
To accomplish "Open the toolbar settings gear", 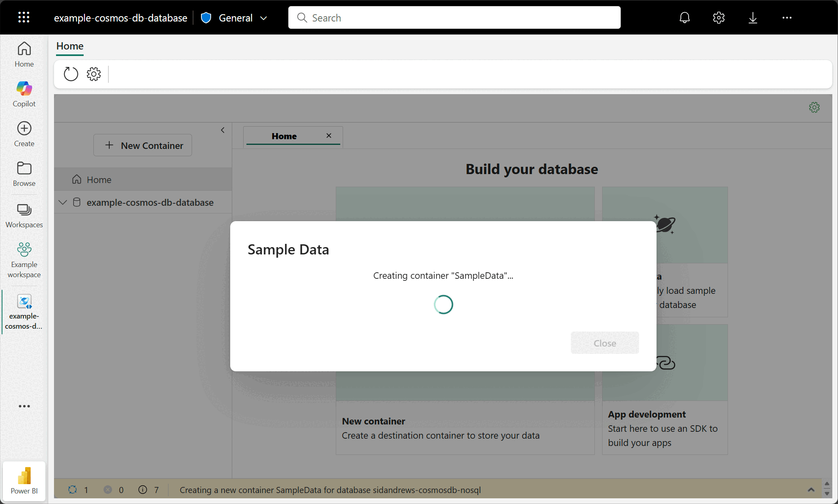I will pyautogui.click(x=94, y=74).
